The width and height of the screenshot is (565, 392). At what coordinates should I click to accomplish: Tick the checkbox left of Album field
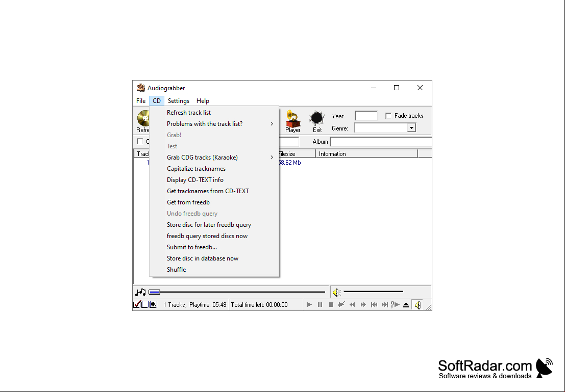[x=140, y=142]
